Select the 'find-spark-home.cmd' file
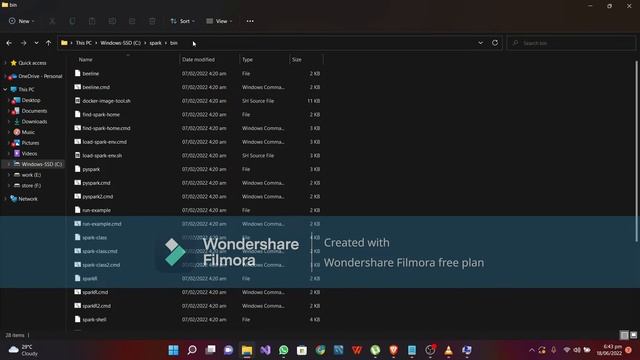Image resolution: width=640 pixels, height=360 pixels. [106, 128]
